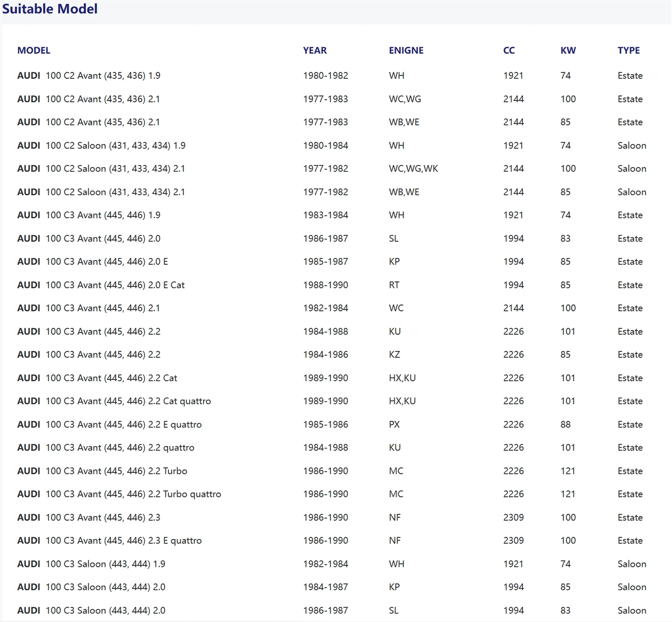The image size is (672, 622).
Task: Click engine code WC,WG,WK
Action: pos(413,169)
